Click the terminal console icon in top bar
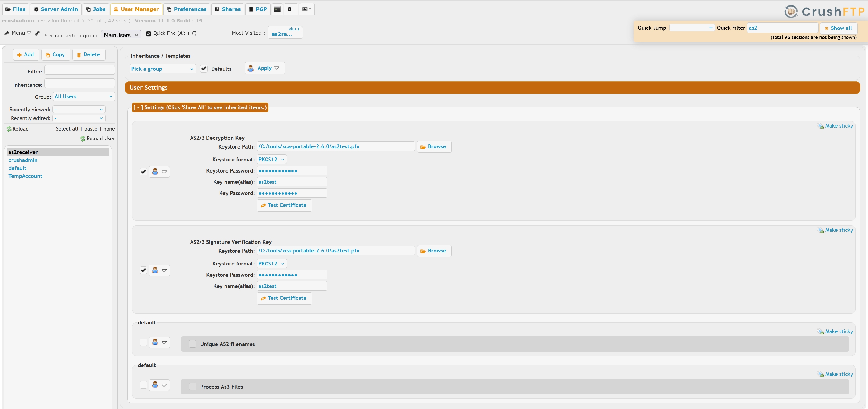Image resolution: width=868 pixels, height=409 pixels. pos(277,9)
